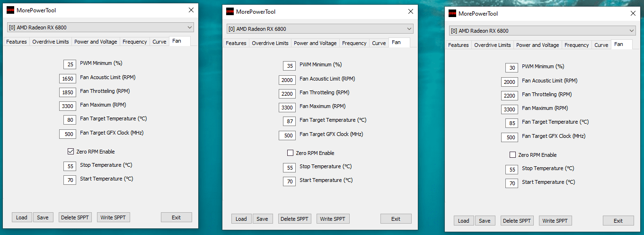This screenshot has width=644, height=235.
Task: Click Write SPPT in middle window
Action: pos(333,219)
